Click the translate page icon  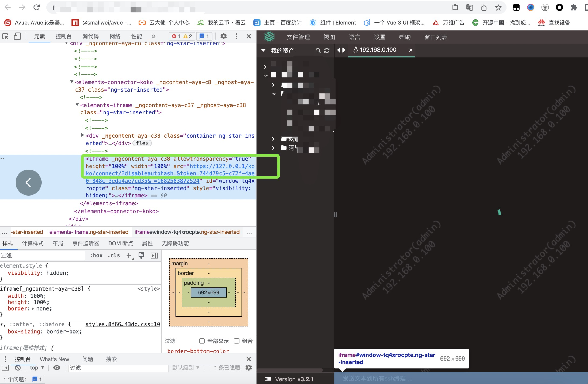pos(469,8)
